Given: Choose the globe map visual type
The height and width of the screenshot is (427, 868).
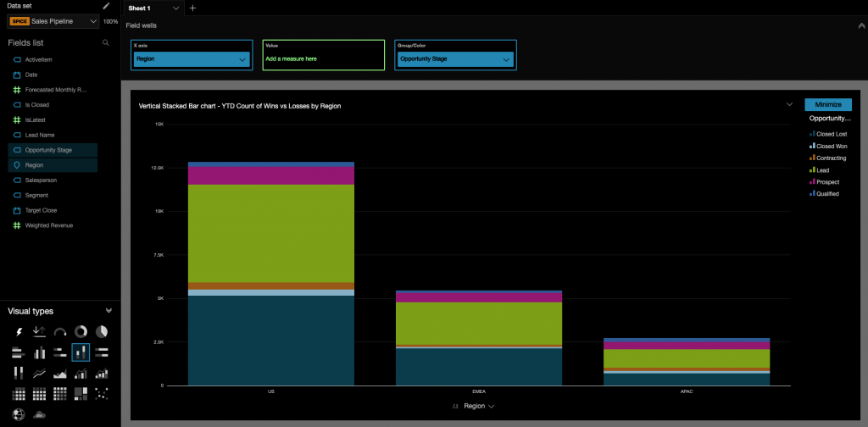Looking at the screenshot, I should click(x=18, y=414).
